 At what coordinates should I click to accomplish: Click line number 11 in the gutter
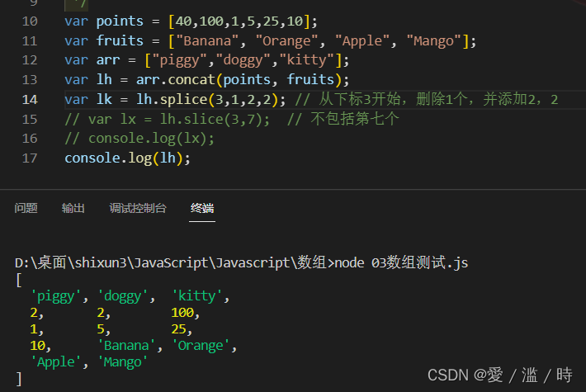[30, 40]
